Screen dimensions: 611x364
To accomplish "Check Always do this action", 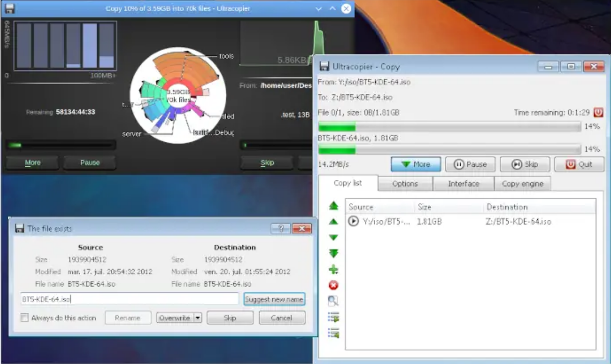I will pos(24,318).
